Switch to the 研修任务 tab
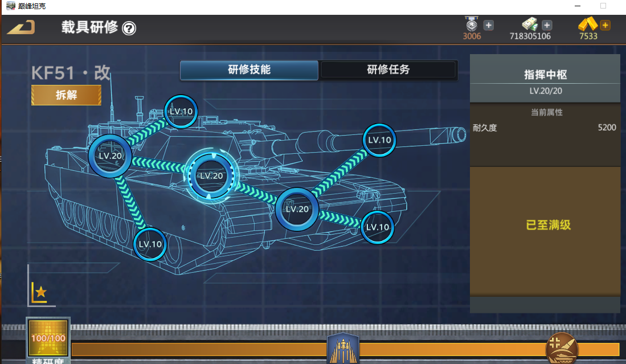 point(388,70)
